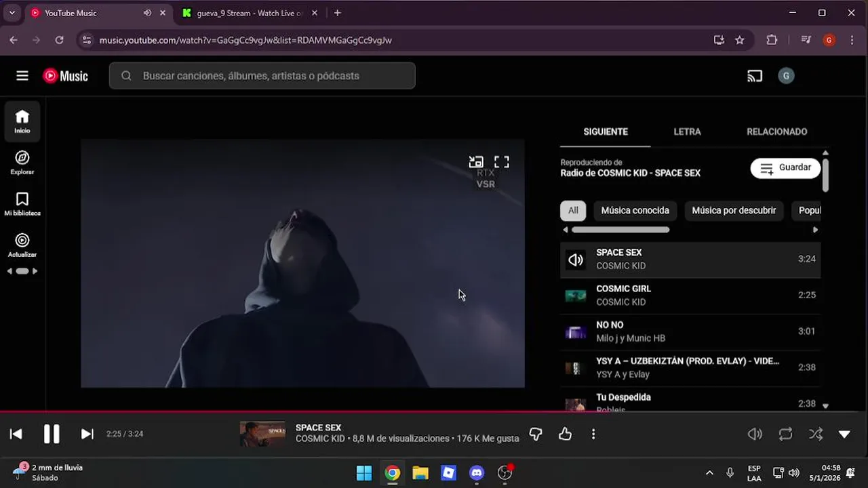Screen dimensions: 868x488
Task: Toggle repeat mode
Action: [785, 434]
